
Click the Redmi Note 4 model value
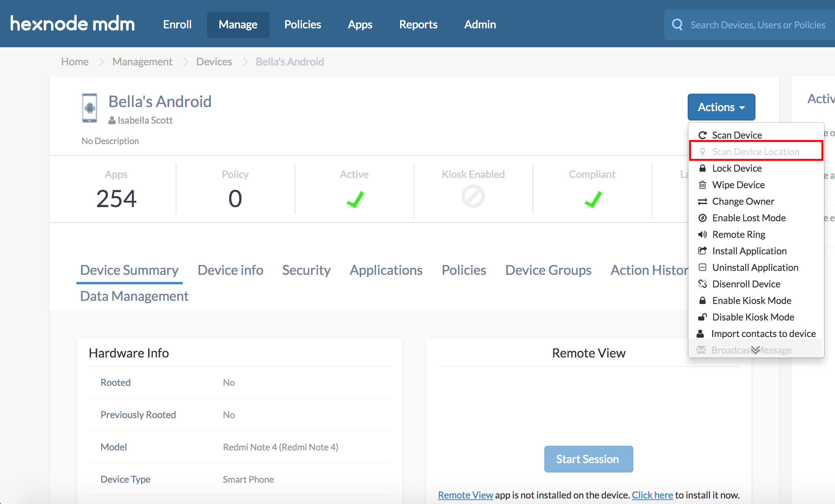point(280,447)
